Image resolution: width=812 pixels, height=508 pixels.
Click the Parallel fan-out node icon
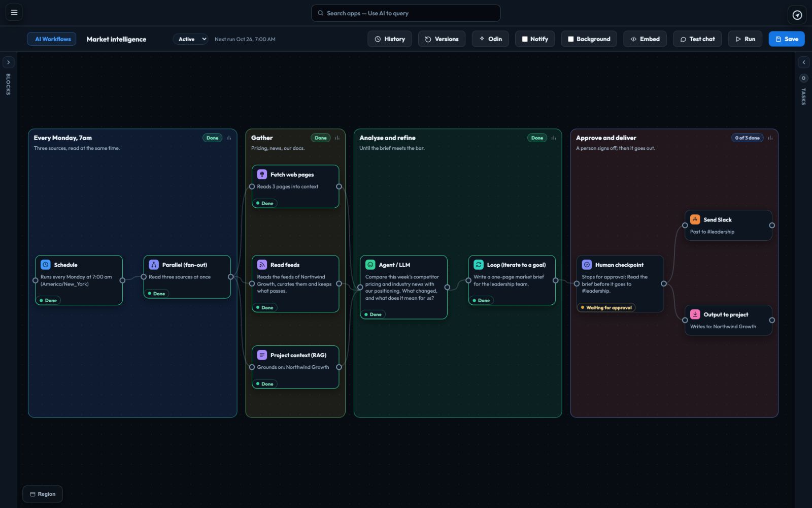pyautogui.click(x=154, y=265)
